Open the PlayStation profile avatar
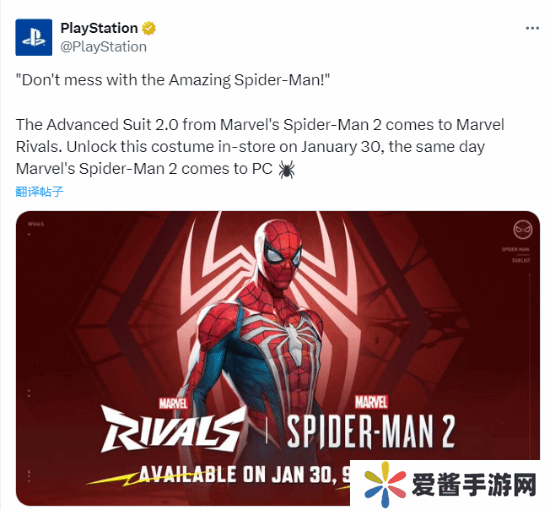 [x=34, y=37]
